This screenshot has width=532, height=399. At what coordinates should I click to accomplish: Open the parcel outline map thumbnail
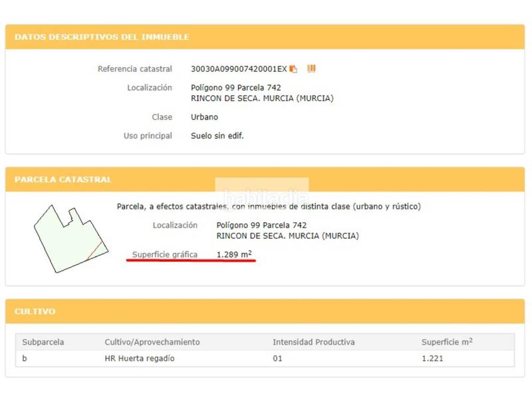point(70,237)
